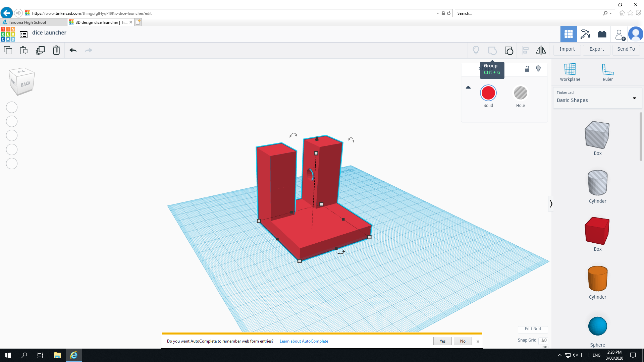644x362 pixels.
Task: Select the Ruler tool
Action: tap(607, 72)
